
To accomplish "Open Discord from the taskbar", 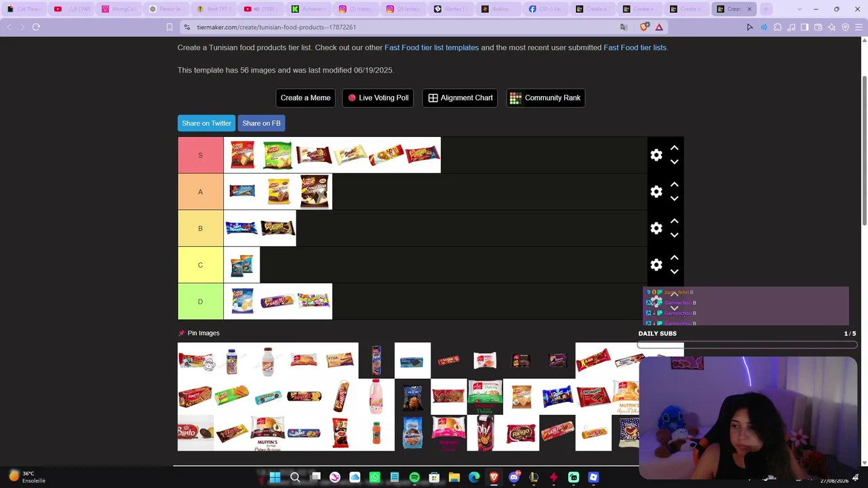I will [514, 477].
